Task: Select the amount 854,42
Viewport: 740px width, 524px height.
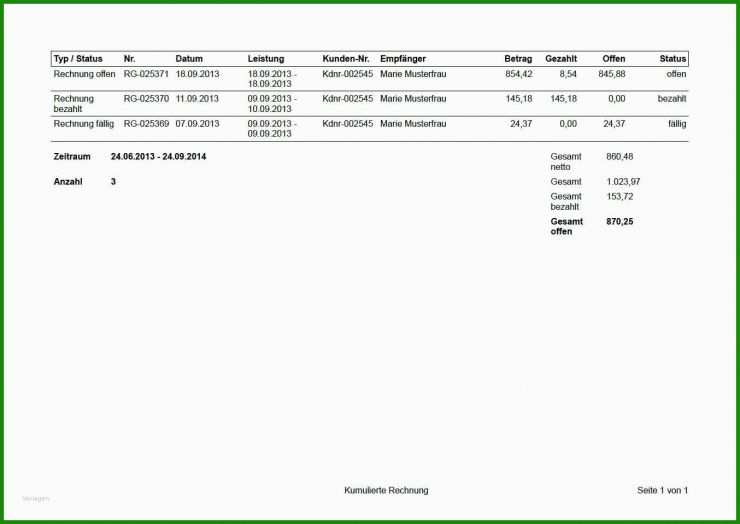Action: tap(519, 74)
